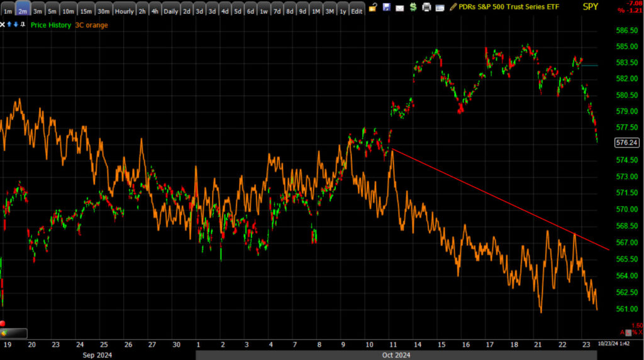Click the padlock unlock icon

(x=372, y=7)
